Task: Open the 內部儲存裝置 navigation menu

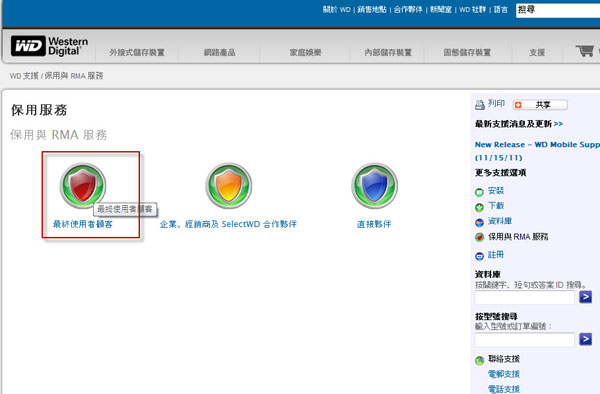Action: coord(388,52)
